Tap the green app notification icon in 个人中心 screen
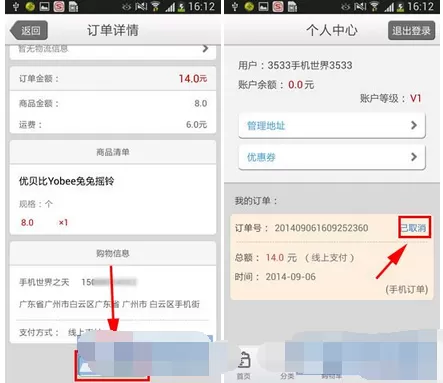Image resolution: width=443 pixels, height=383 pixels. point(249,7)
